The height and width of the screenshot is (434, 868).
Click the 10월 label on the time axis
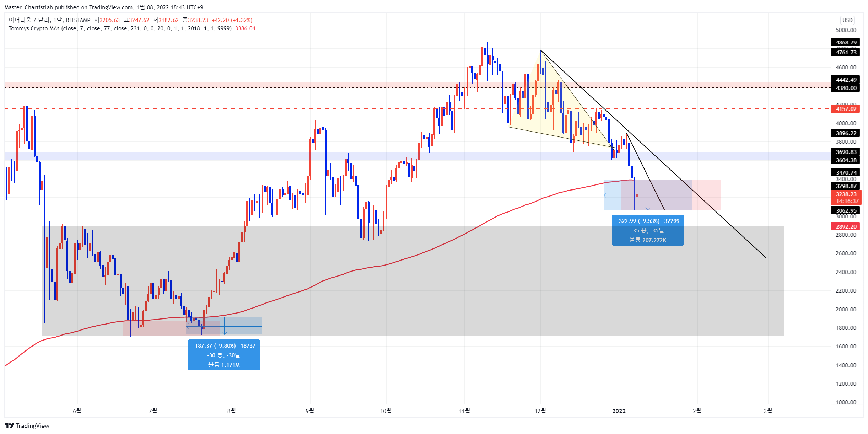click(x=386, y=411)
